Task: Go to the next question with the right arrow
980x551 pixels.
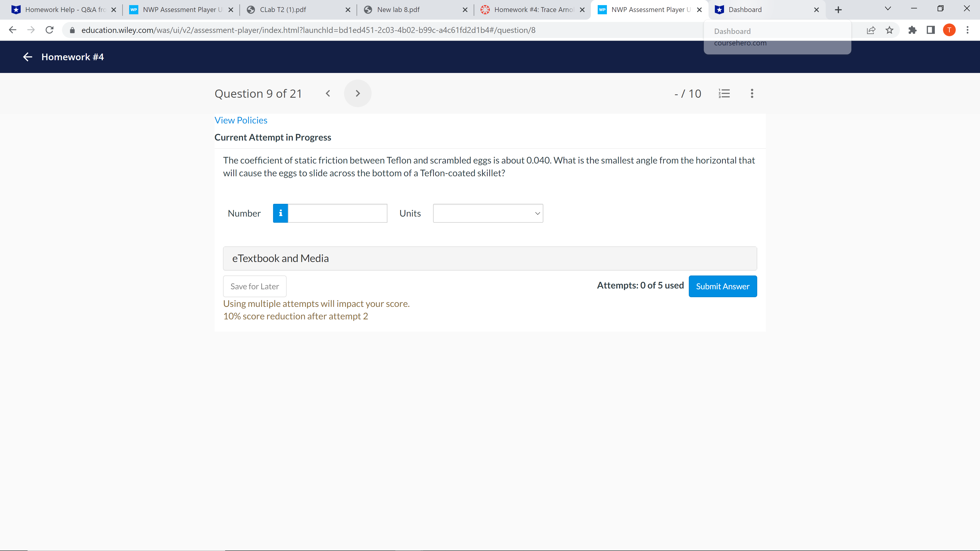Action: (x=358, y=93)
